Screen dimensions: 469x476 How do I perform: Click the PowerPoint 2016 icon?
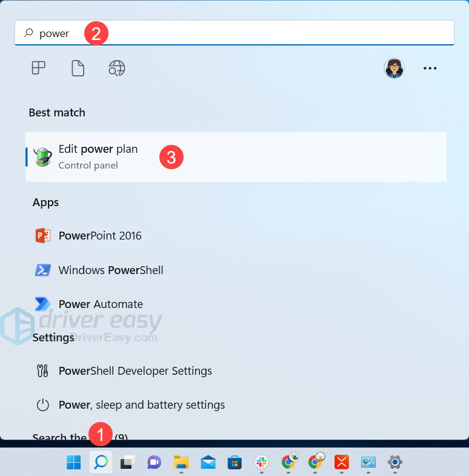pos(43,235)
